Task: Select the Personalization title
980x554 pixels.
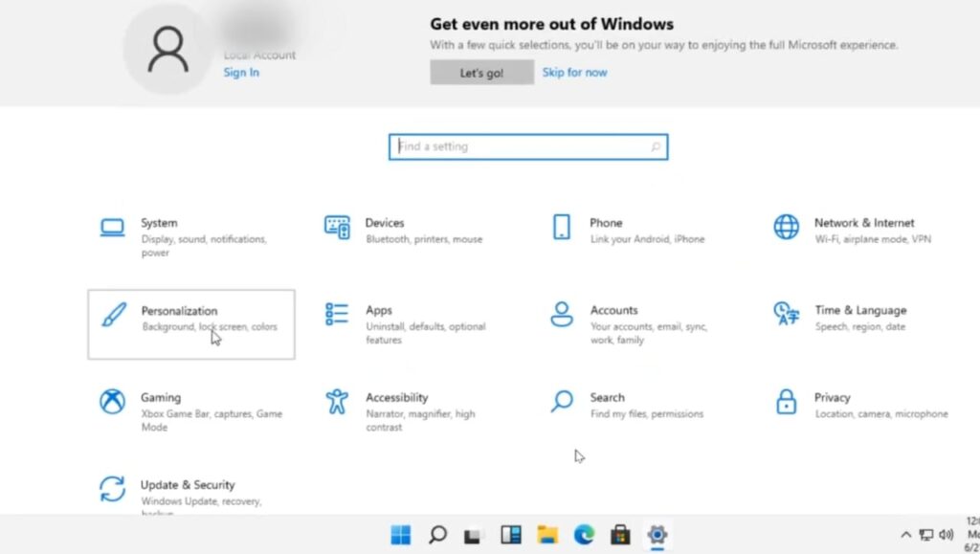Action: tap(179, 311)
